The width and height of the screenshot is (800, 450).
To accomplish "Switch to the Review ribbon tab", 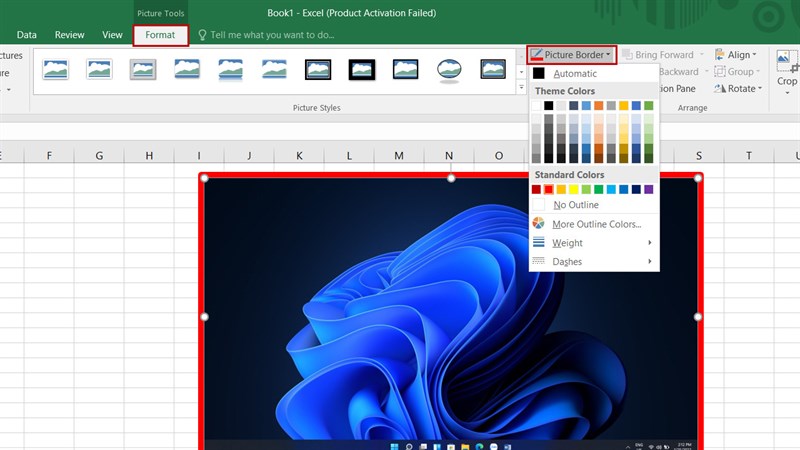I will point(69,35).
